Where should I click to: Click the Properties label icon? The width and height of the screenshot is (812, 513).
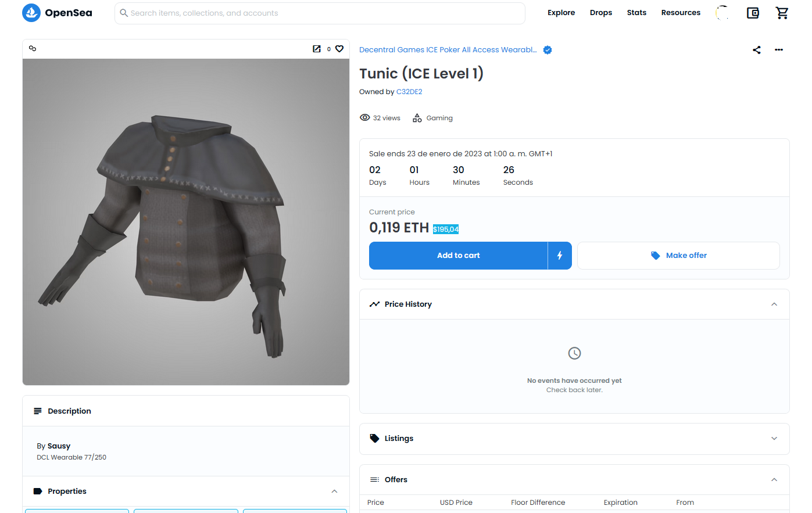pos(38,492)
